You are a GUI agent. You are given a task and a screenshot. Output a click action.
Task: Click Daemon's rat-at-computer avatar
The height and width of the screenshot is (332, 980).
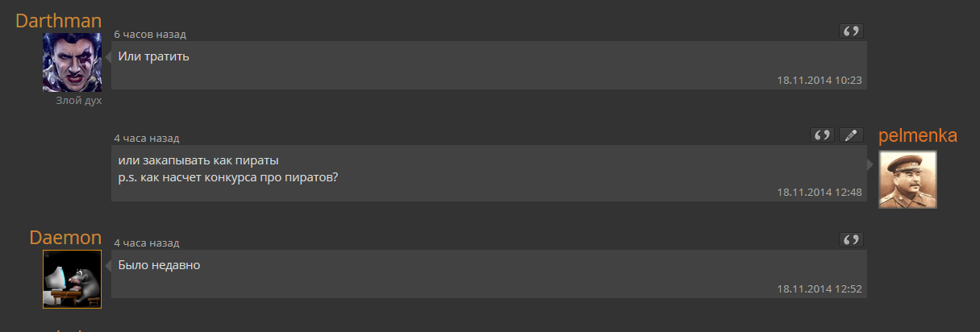[x=72, y=279]
